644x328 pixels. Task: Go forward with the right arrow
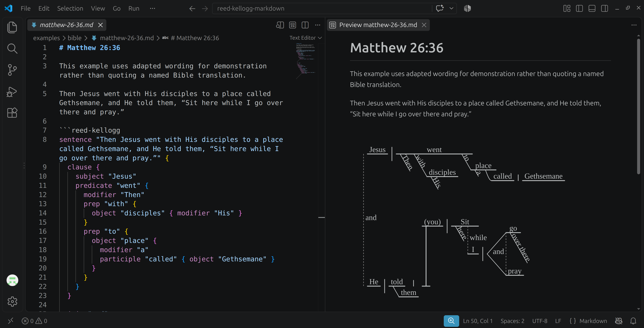click(x=205, y=9)
